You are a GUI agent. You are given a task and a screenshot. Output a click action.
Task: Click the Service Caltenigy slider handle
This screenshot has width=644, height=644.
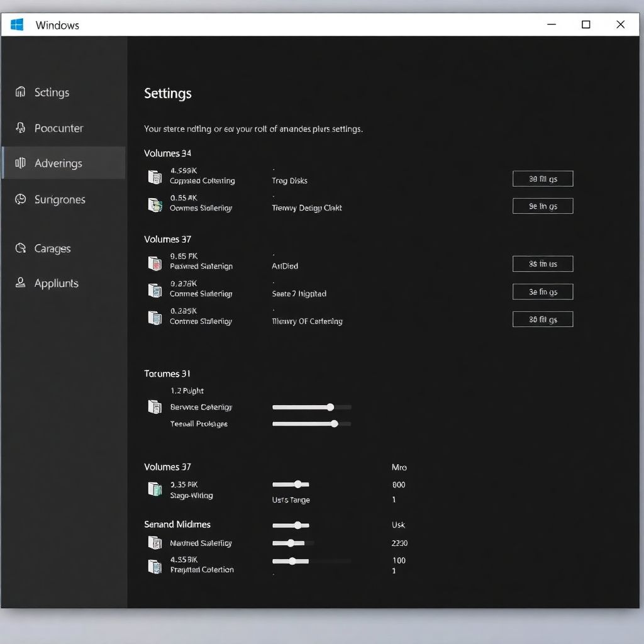(330, 407)
